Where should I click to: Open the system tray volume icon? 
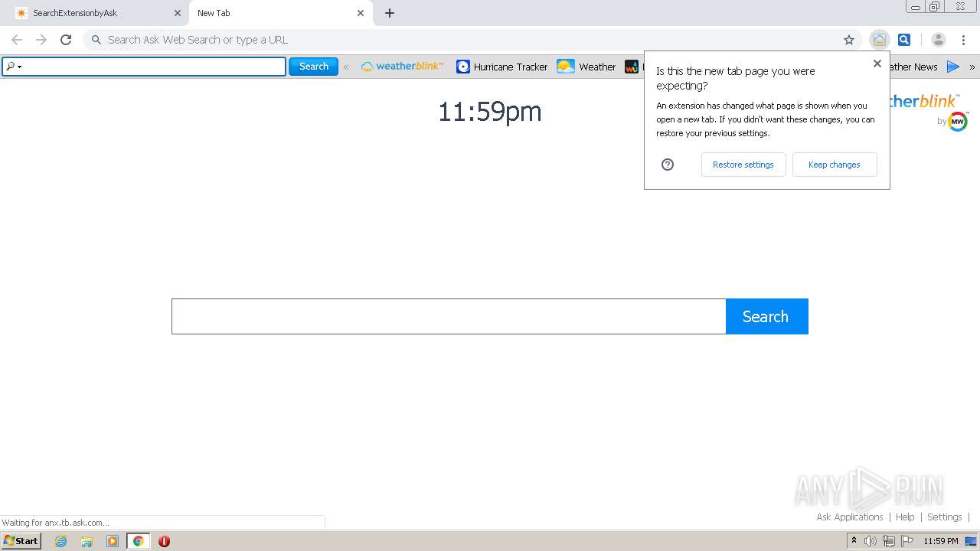871,541
